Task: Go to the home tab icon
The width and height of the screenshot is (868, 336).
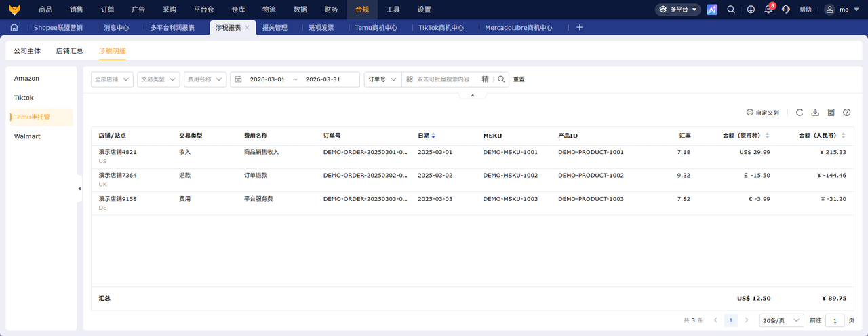Action: point(14,28)
